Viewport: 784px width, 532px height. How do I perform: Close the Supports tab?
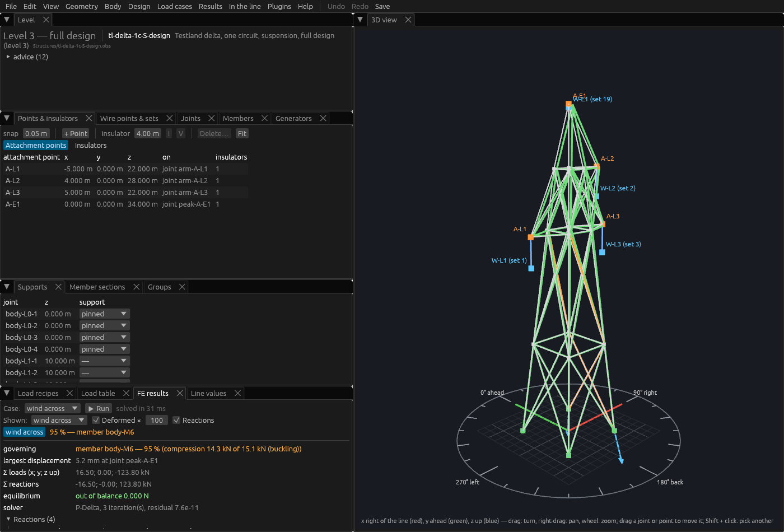(x=58, y=287)
